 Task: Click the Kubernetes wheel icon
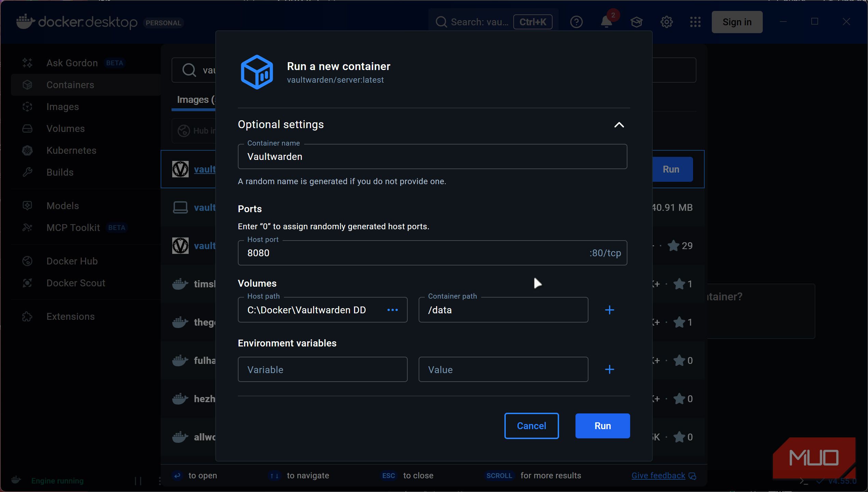pos(27,150)
